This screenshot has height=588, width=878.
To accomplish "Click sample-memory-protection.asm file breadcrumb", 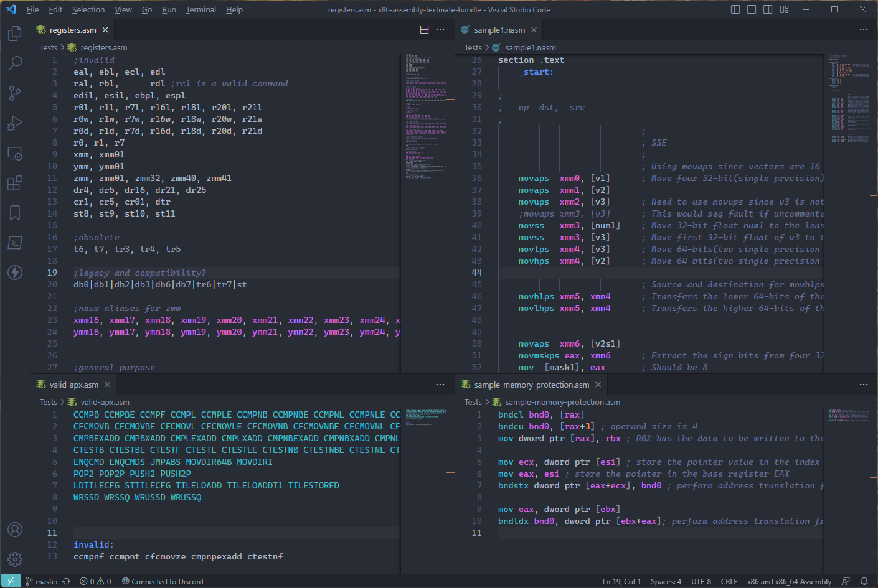I will click(x=562, y=402).
